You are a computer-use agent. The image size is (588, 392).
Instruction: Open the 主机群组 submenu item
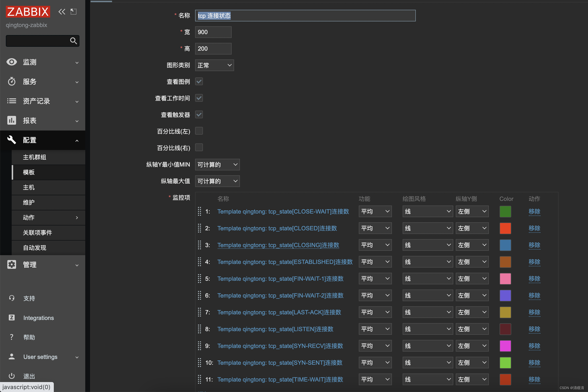click(x=48, y=157)
